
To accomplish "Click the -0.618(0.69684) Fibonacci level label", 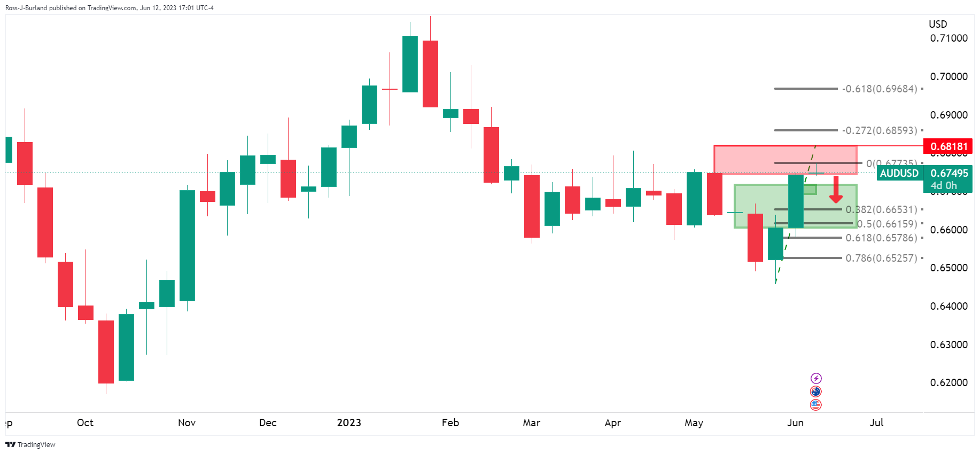I will tap(880, 89).
